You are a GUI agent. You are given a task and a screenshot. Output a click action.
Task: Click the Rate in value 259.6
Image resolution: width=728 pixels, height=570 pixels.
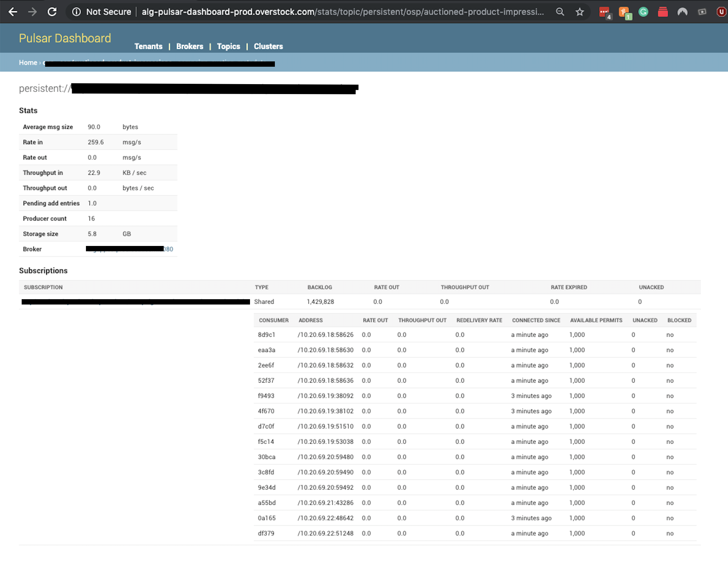96,142
